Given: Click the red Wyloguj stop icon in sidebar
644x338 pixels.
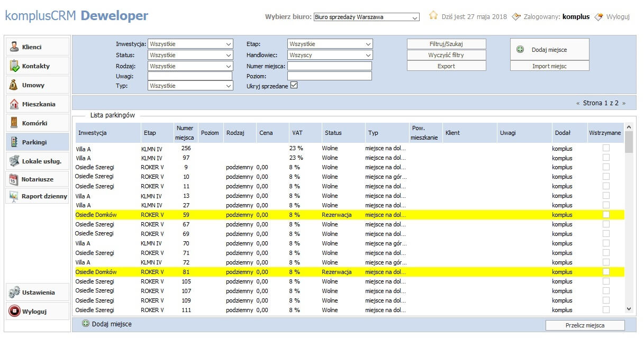Looking at the screenshot, I should click(x=14, y=311).
